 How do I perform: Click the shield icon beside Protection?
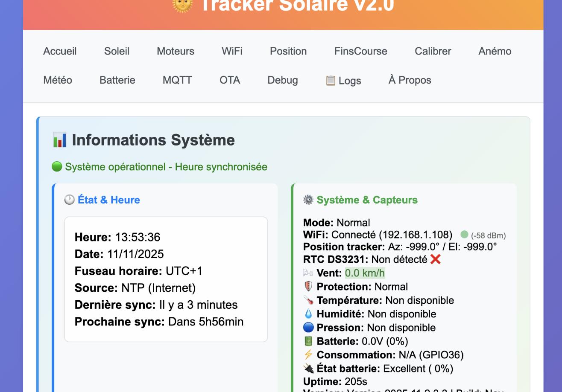(308, 287)
